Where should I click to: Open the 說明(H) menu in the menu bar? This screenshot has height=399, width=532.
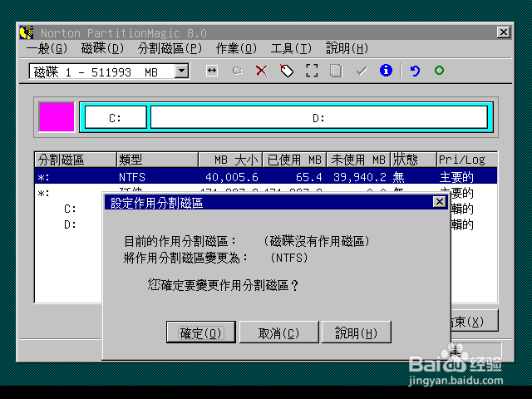[x=347, y=48]
